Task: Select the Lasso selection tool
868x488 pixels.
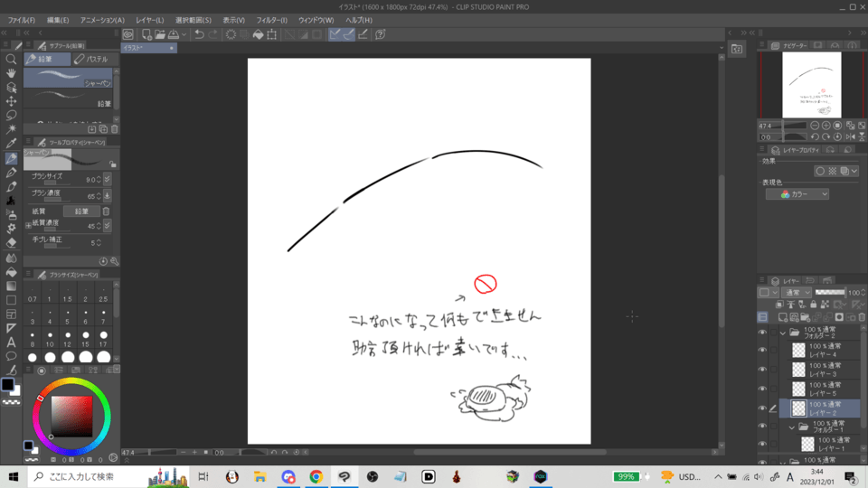Action: pyautogui.click(x=11, y=116)
